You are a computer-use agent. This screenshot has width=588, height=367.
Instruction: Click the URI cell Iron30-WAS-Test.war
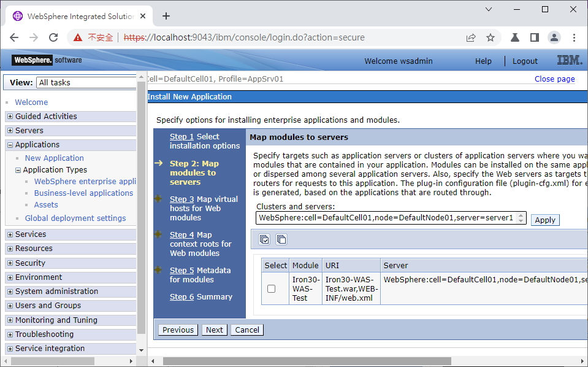point(351,288)
